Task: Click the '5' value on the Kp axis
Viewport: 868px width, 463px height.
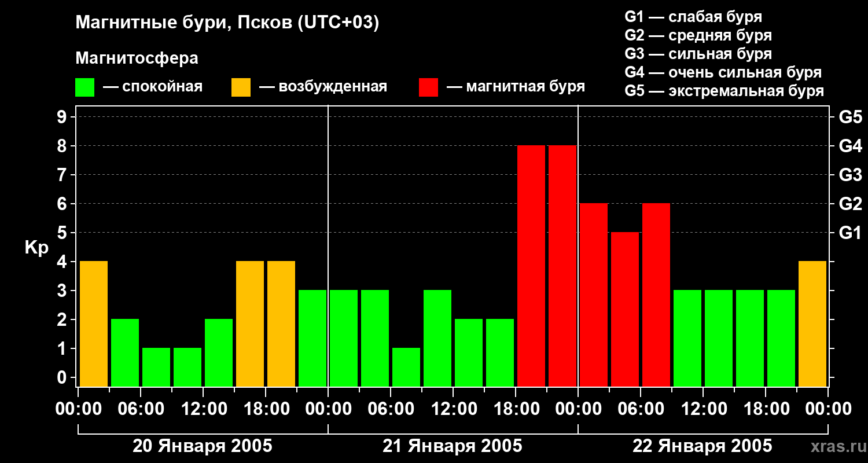Action: tap(63, 233)
